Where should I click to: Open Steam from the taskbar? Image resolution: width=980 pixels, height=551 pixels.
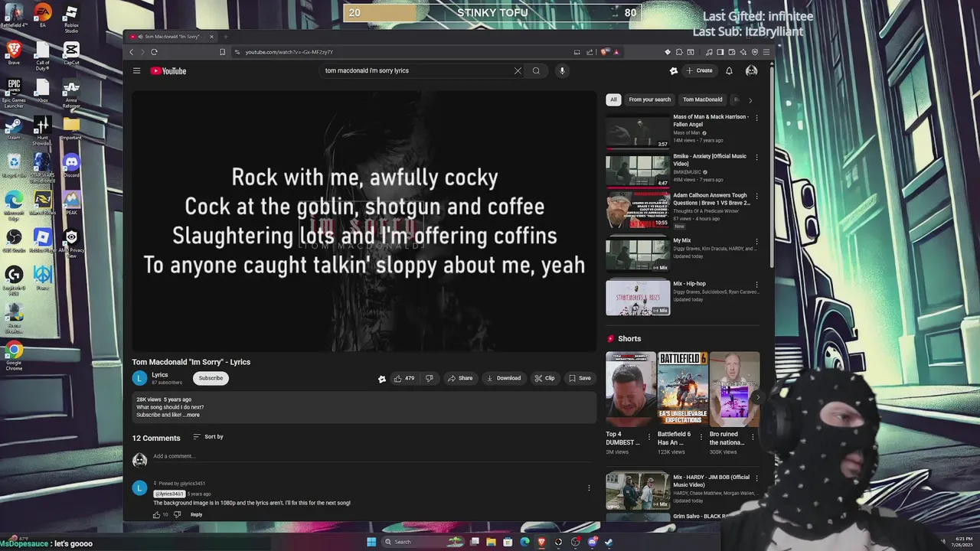click(609, 542)
